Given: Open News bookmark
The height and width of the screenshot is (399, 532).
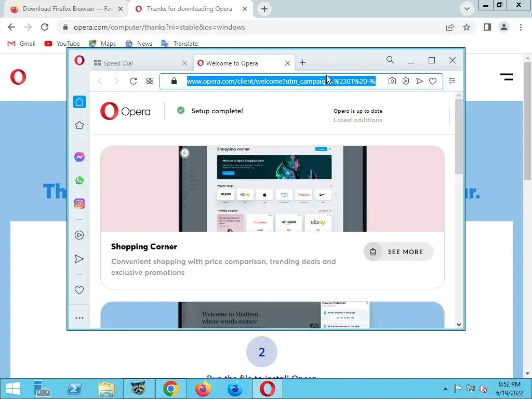Looking at the screenshot, I should pyautogui.click(x=139, y=44).
